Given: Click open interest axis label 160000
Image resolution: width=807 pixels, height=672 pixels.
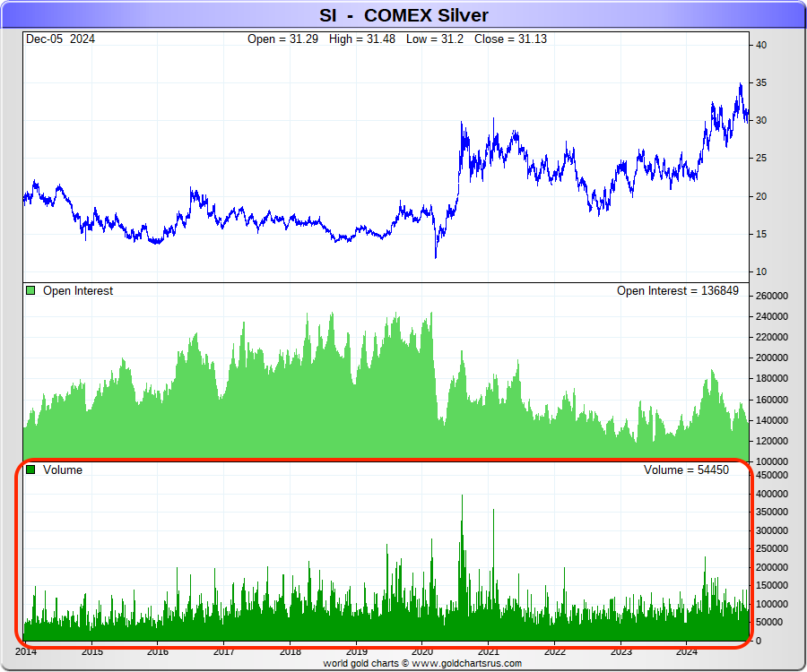Looking at the screenshot, I should [771, 400].
